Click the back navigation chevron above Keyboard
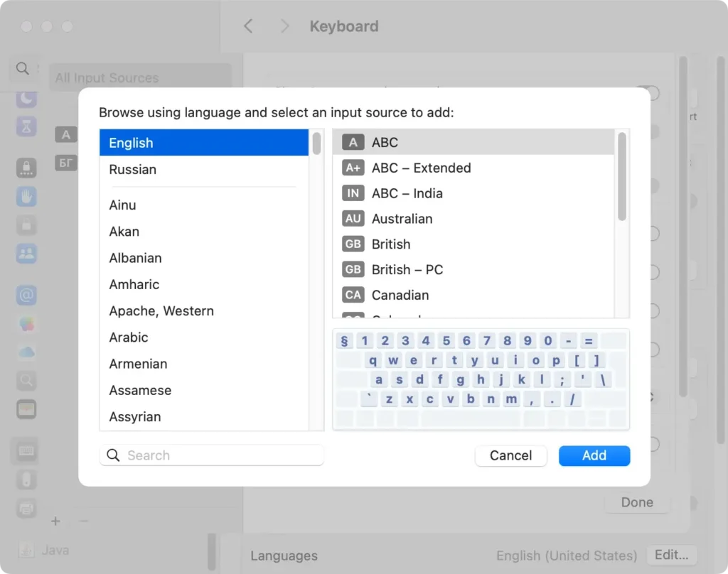Screen dimensions: 728x574 pos(247,26)
